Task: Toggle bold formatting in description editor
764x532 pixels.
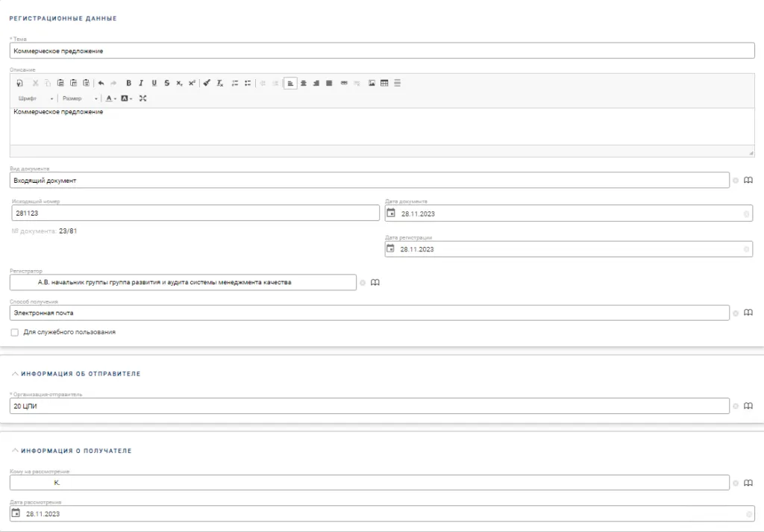Action: pos(128,83)
